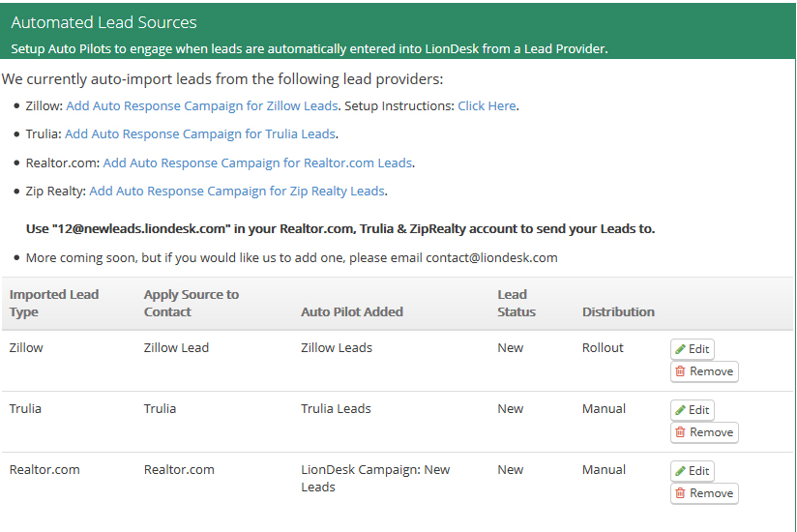Click the New status in Zillow row
The height and width of the screenshot is (532, 797).
(x=511, y=347)
